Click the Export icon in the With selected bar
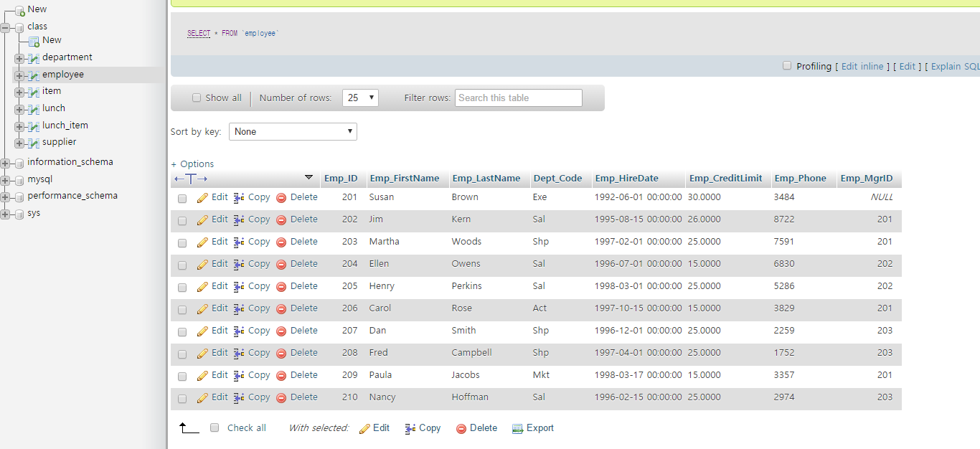 (517, 428)
